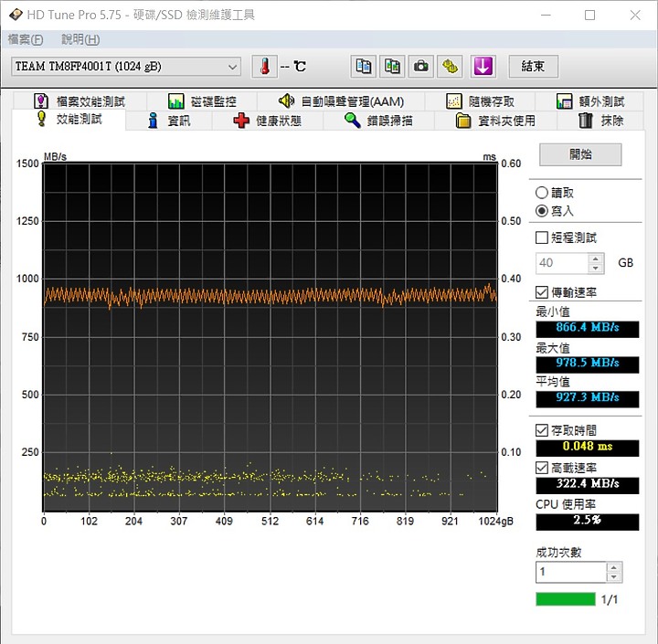Select the 讀取 read radio button
The image size is (658, 644).
click(x=542, y=193)
